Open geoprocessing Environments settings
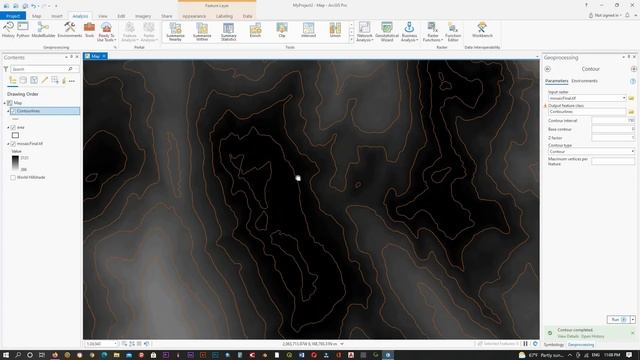Image resolution: width=640 pixels, height=360 pixels. (x=69, y=30)
